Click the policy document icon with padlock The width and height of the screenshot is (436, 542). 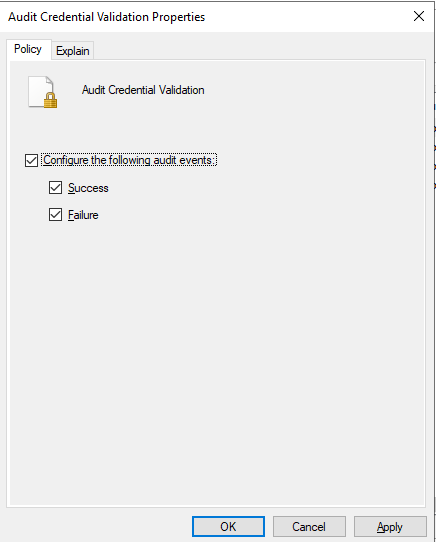(x=43, y=92)
